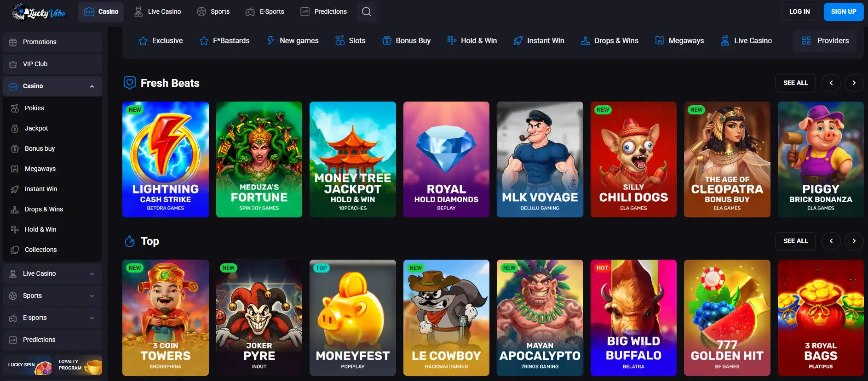See all Fresh Beats games
868x381 pixels.
pos(796,83)
